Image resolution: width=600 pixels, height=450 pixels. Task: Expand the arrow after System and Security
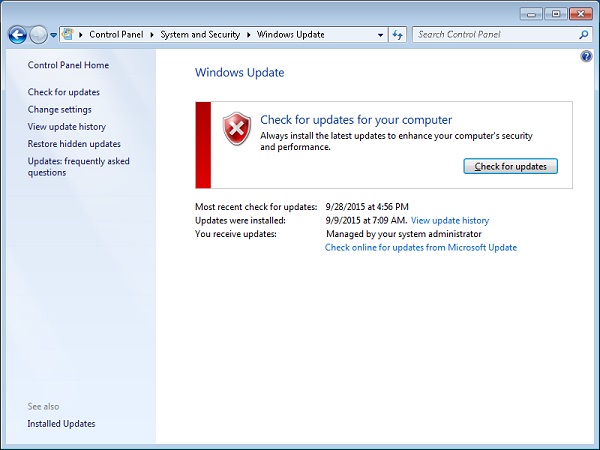click(248, 35)
